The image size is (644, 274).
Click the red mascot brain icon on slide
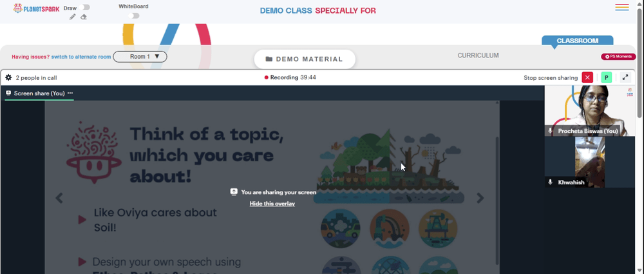[x=93, y=152]
